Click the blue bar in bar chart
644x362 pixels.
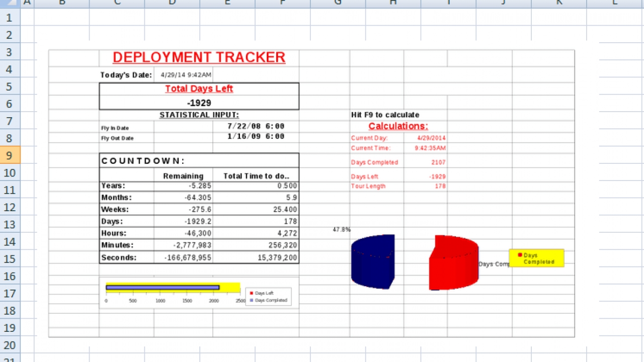pos(163,288)
